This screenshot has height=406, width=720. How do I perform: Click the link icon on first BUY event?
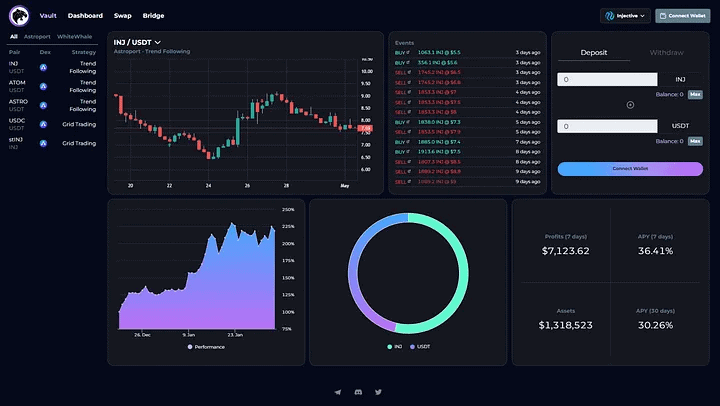coord(408,52)
